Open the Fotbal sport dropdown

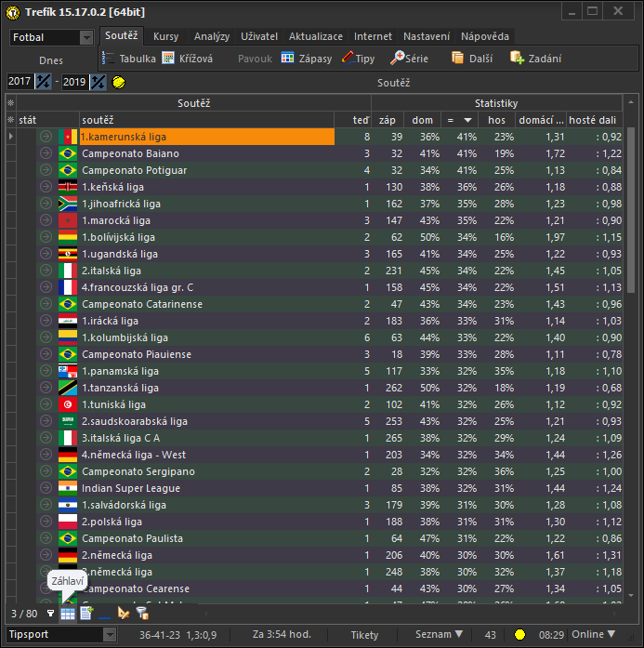click(x=86, y=37)
